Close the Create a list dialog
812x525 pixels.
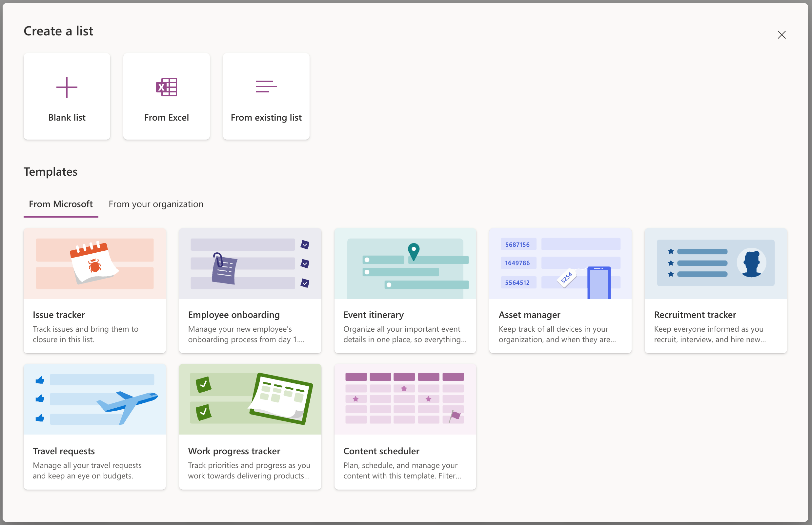pos(781,34)
